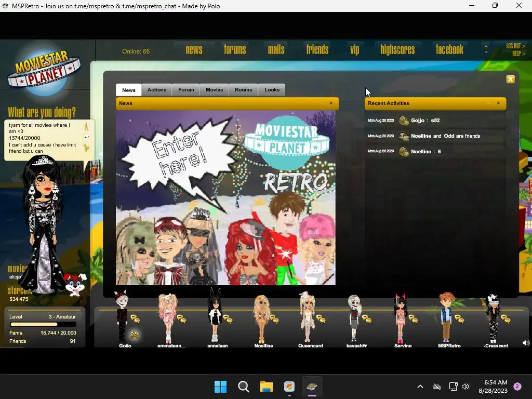Switch to the Looks tab
Image resolution: width=532 pixels, height=399 pixels.
point(272,90)
